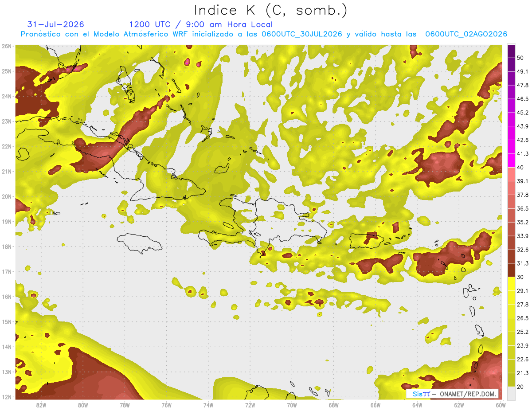Image resolution: width=532 pixels, height=411 pixels.
Task: Click colorbar value '25.2'
Action: pyautogui.click(x=523, y=332)
